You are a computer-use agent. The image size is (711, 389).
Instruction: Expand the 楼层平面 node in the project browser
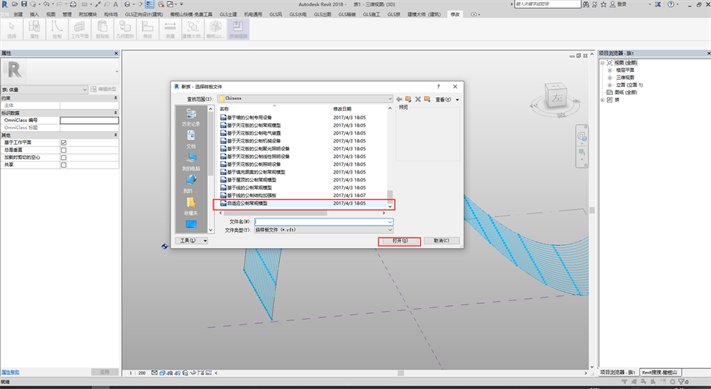point(610,70)
